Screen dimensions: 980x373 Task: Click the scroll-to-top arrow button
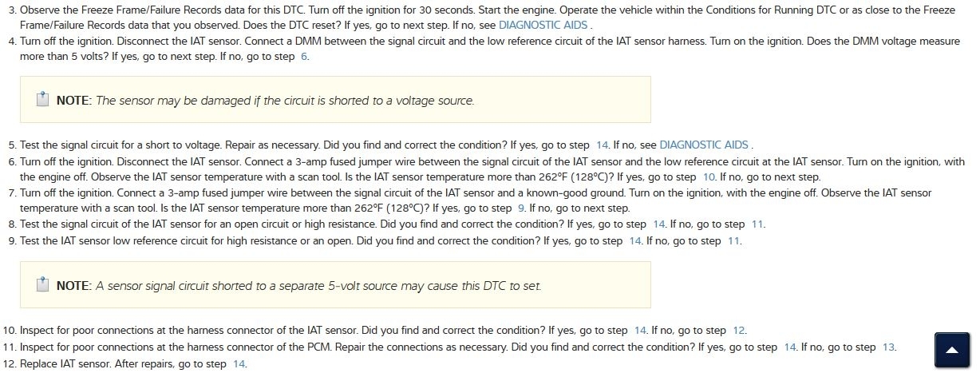950,350
